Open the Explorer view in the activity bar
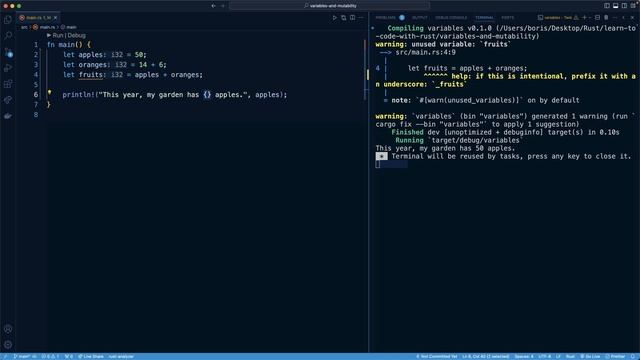 coord(8,20)
